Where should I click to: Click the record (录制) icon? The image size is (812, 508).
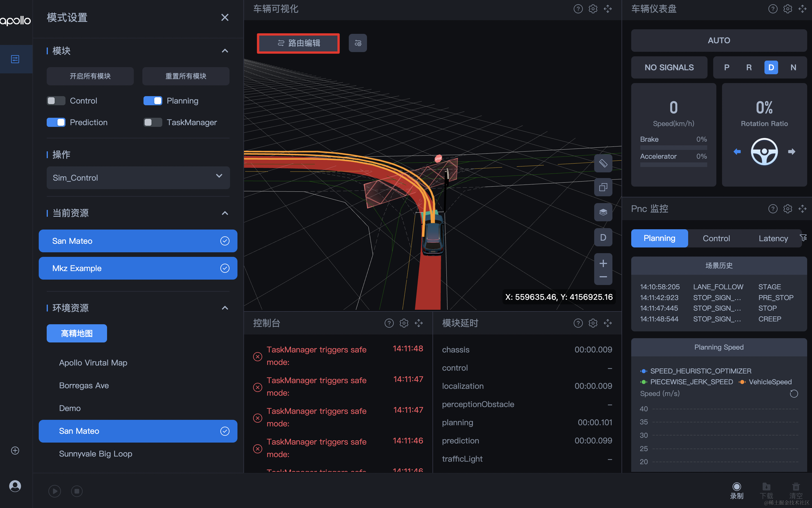tap(736, 487)
